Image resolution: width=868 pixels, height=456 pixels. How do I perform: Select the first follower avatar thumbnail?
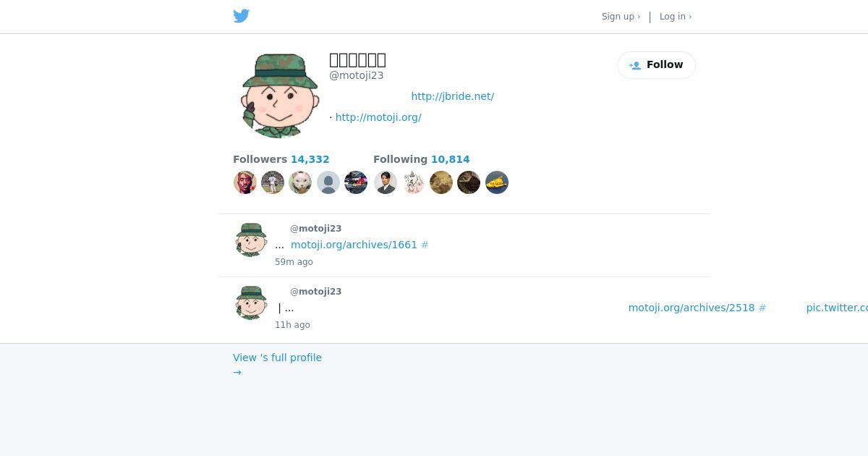tap(245, 182)
